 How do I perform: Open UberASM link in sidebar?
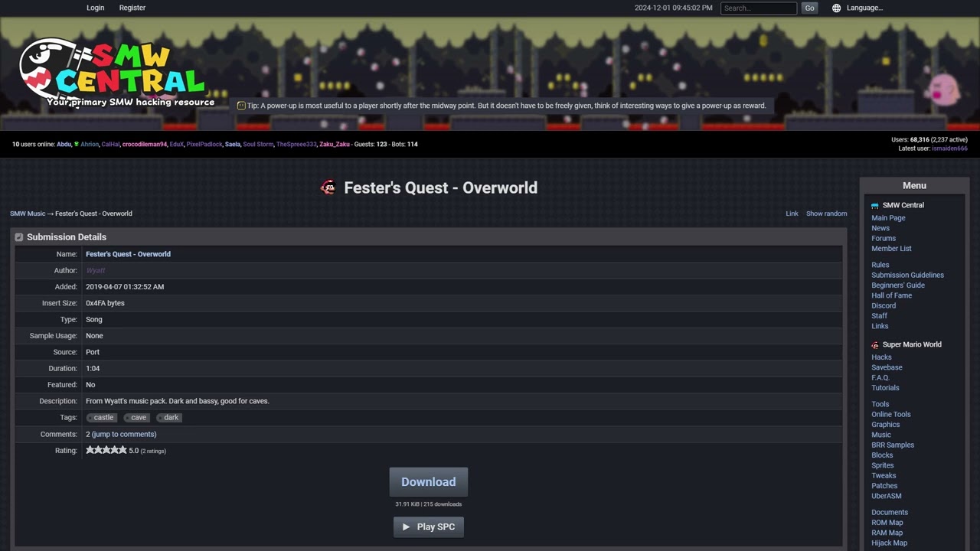(x=887, y=496)
